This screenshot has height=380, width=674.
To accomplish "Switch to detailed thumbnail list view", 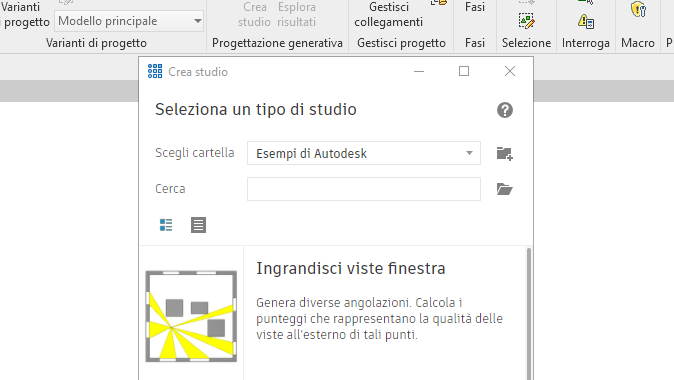I will click(x=166, y=225).
